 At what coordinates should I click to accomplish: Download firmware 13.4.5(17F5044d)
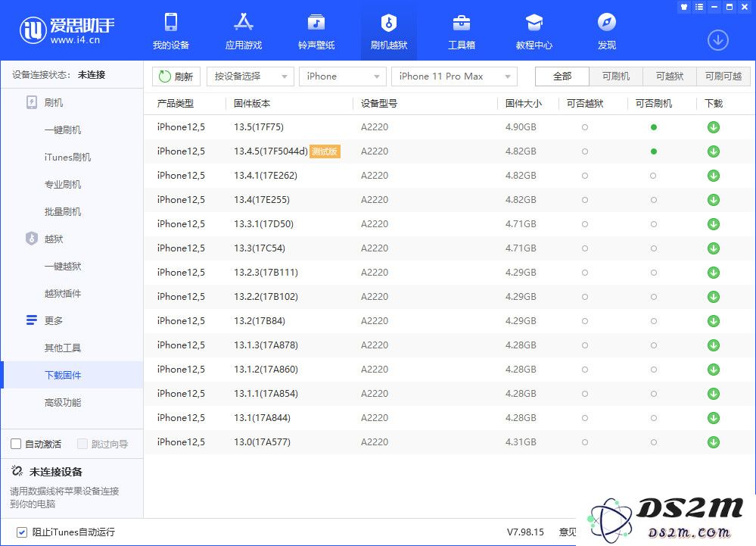tap(714, 151)
